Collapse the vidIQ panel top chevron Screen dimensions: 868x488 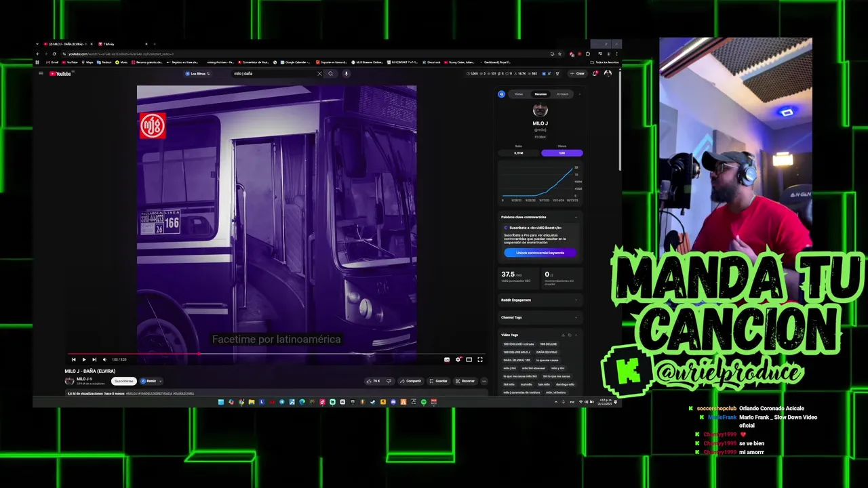580,94
